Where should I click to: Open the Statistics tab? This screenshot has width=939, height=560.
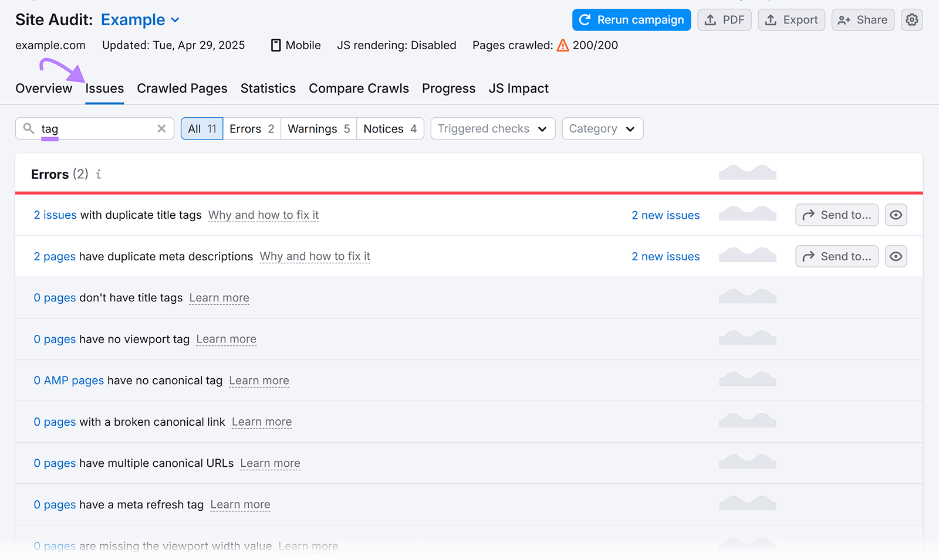point(268,88)
